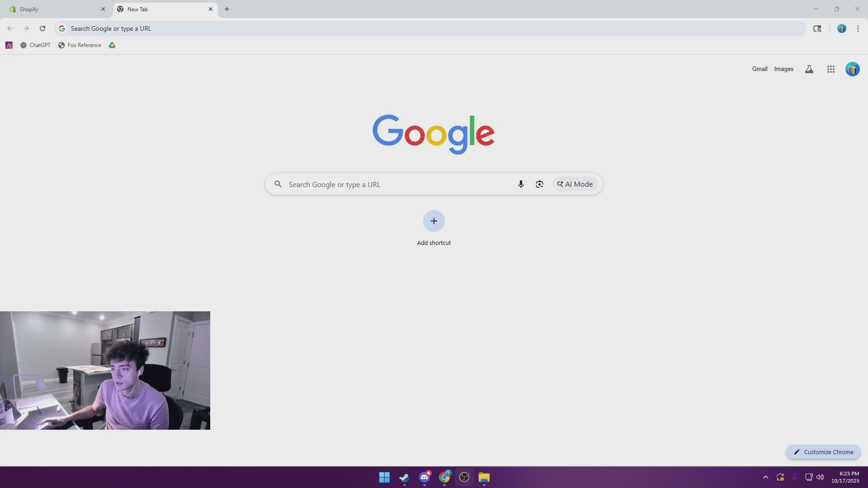Open the Google Drive bookmark
This screenshot has height=488, width=868.
[112, 45]
